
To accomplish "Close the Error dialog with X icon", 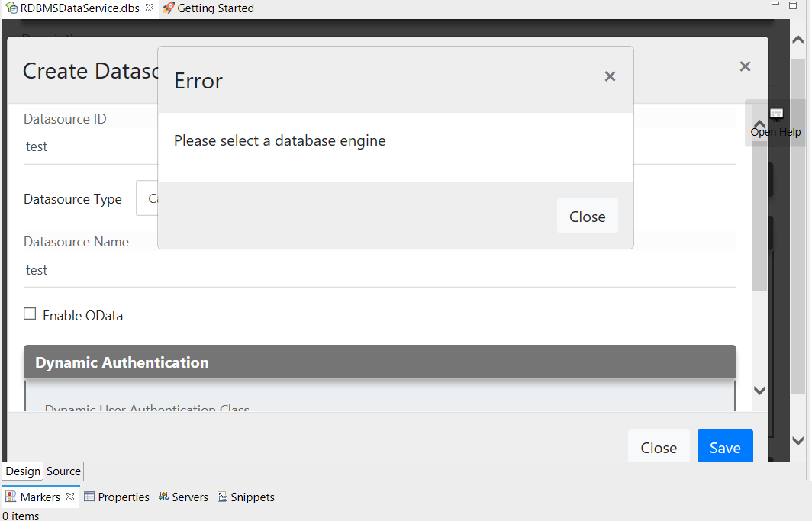I will pyautogui.click(x=610, y=76).
